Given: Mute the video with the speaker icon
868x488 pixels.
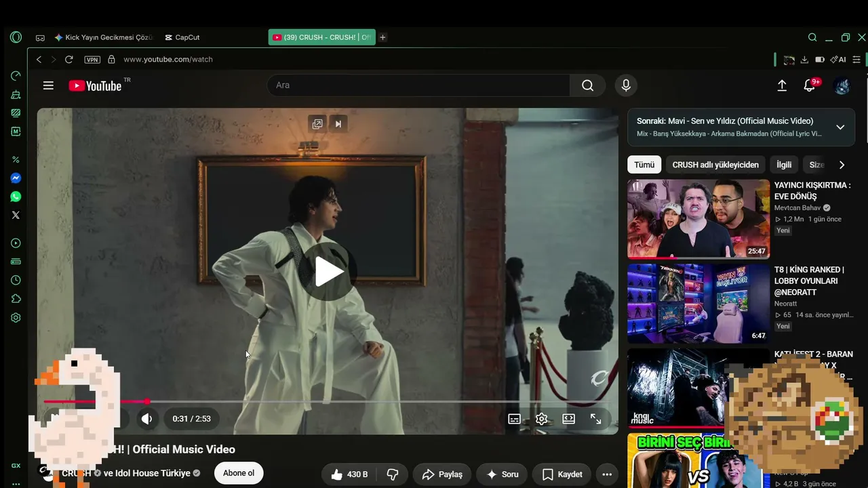Looking at the screenshot, I should point(146,419).
